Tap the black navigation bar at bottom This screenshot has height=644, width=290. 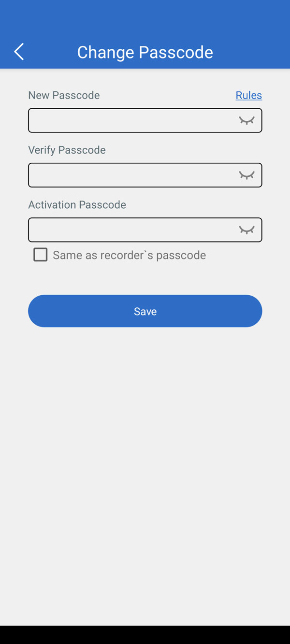(x=145, y=635)
